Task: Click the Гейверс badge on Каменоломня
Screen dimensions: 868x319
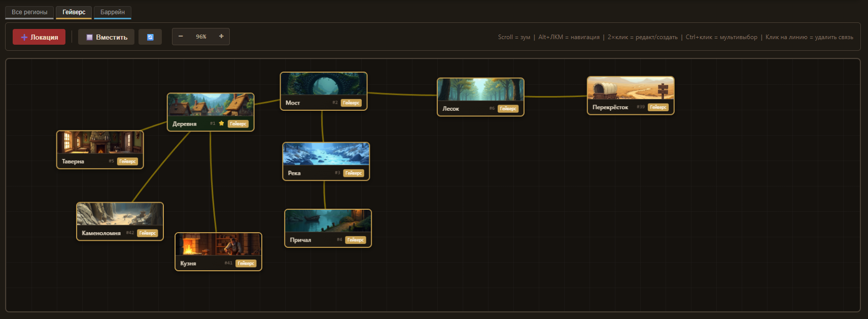Action: (148, 233)
